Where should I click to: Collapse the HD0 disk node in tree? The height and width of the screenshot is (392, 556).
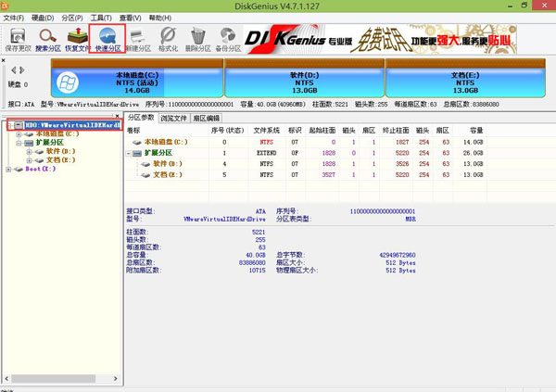(x=8, y=124)
